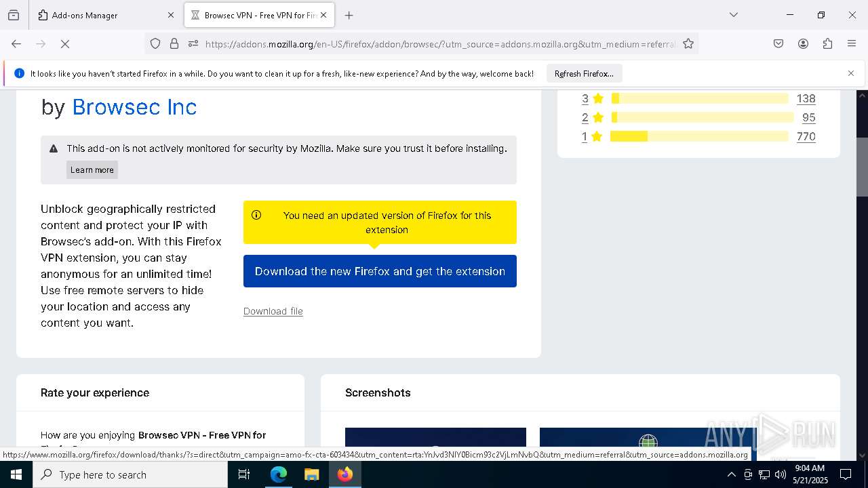Open File Explorer from taskbar
Image resolution: width=868 pixels, height=488 pixels.
311,474
